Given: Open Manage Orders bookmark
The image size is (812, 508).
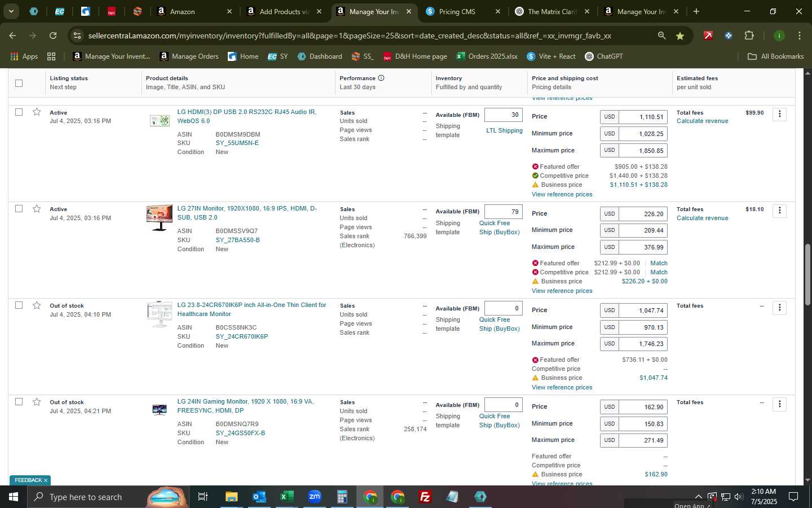Looking at the screenshot, I should [189, 56].
